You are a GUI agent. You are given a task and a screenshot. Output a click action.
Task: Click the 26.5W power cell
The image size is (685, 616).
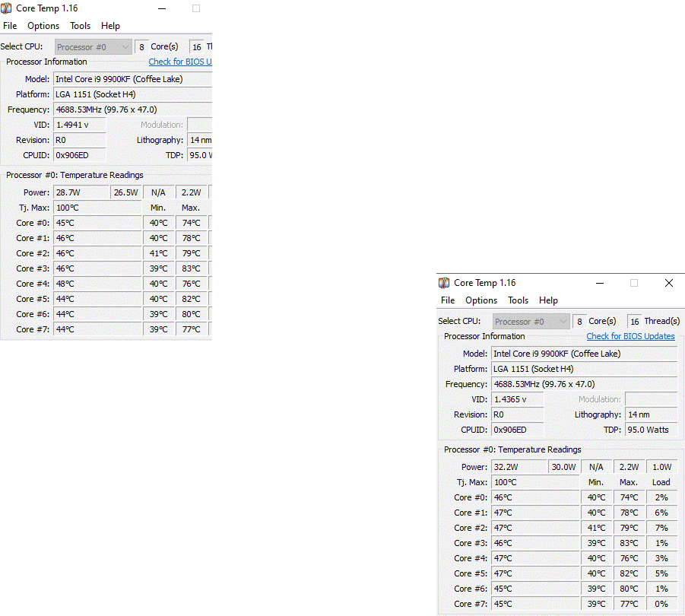[x=125, y=192]
